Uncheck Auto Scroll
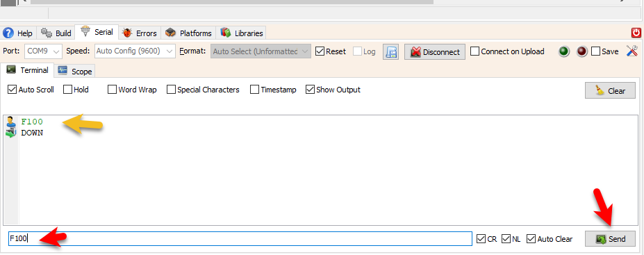The width and height of the screenshot is (644, 255). click(13, 90)
